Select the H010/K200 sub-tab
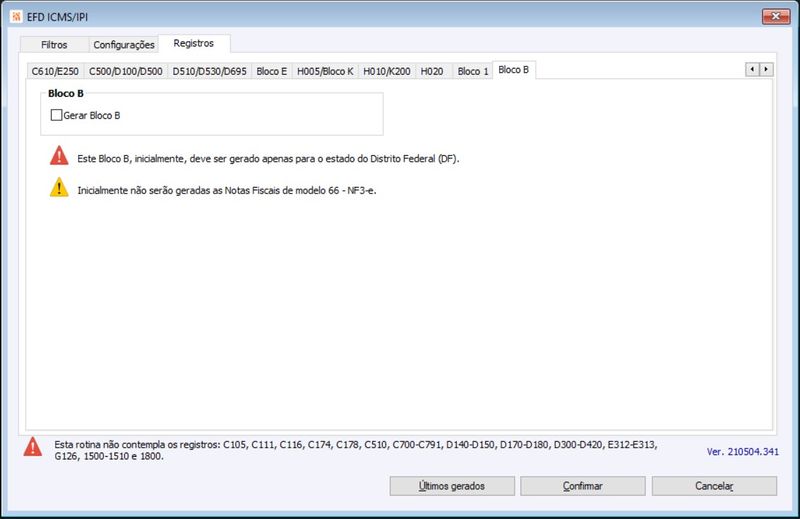800x519 pixels. click(x=387, y=71)
